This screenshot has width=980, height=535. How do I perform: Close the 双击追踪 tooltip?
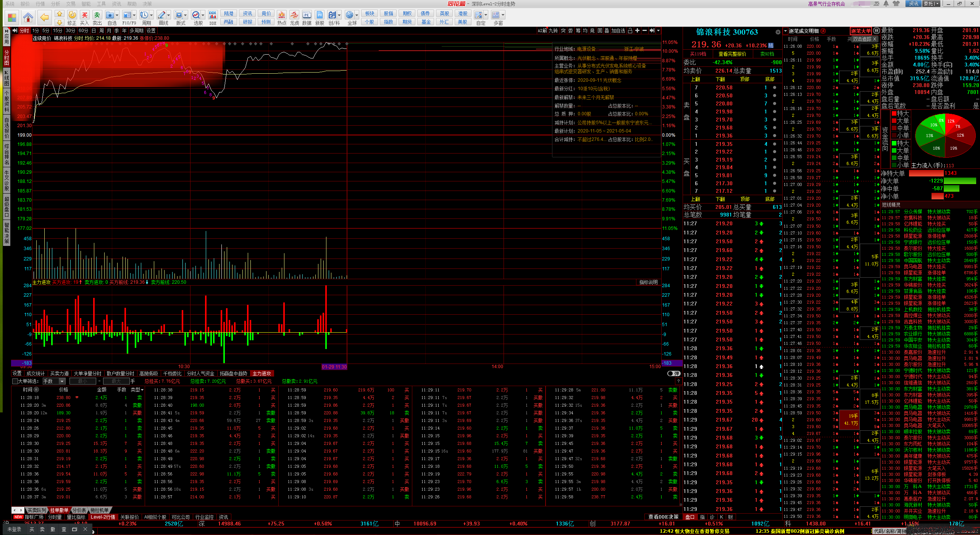[875, 39]
